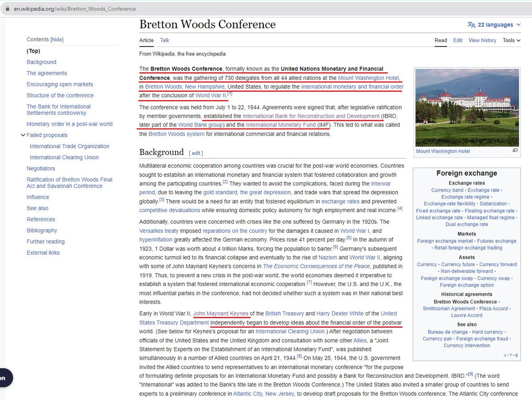Go to External links section
The image size is (532, 400).
point(43,253)
